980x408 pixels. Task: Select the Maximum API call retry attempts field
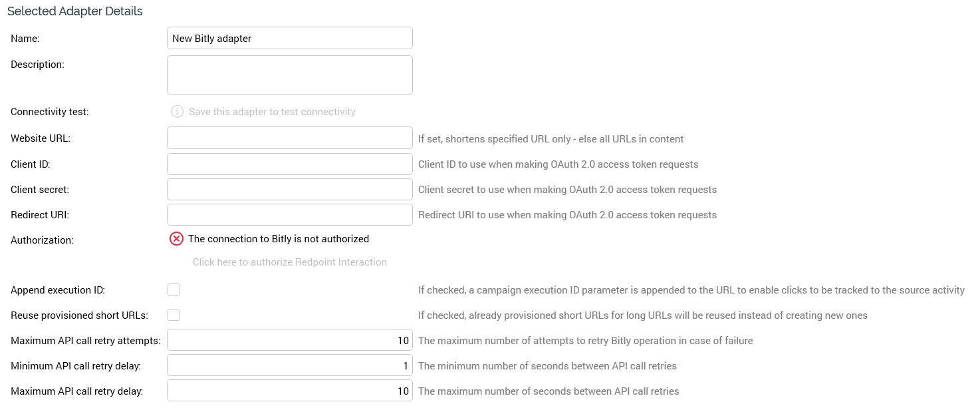click(x=289, y=340)
